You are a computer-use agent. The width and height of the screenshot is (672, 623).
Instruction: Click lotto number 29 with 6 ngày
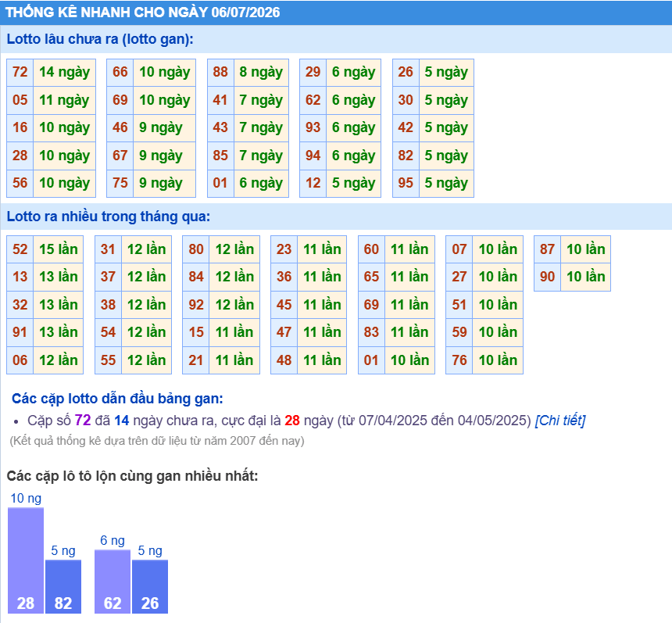tap(313, 72)
